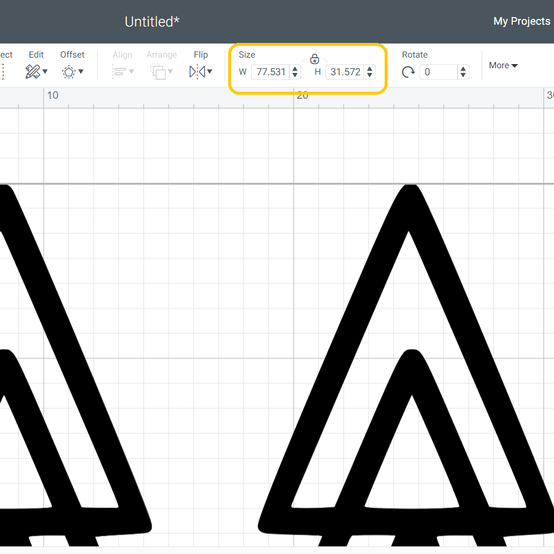Click the Rotate label
This screenshot has height=554, width=554.
point(415,55)
